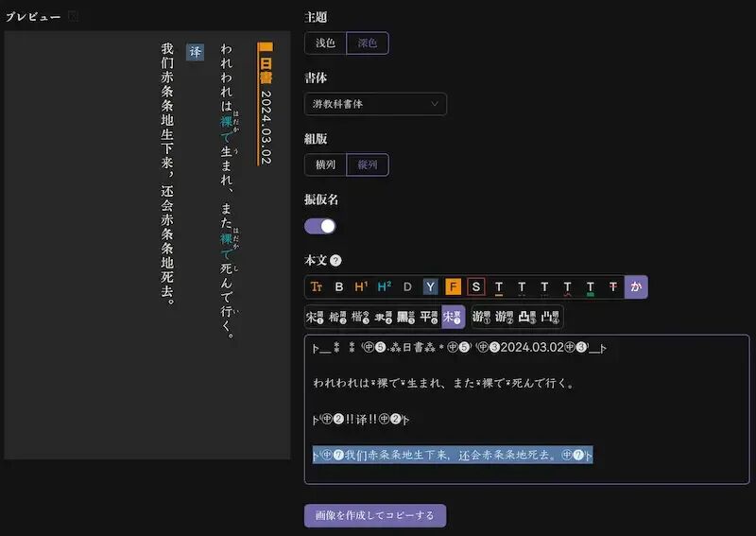Viewport: 756px width, 536px height.
Task: Switch theme to 浅色 (light)
Action: click(x=325, y=43)
